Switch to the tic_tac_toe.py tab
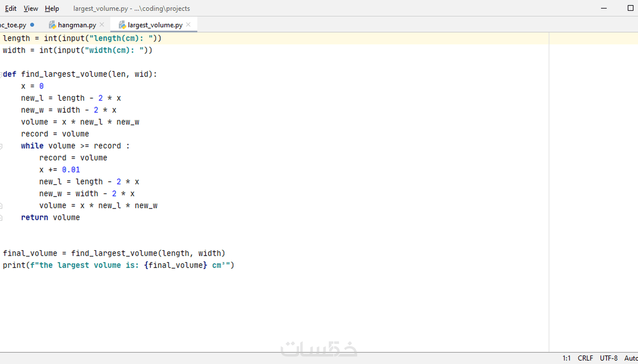Image resolution: width=638 pixels, height=364 pixels. tap(14, 25)
